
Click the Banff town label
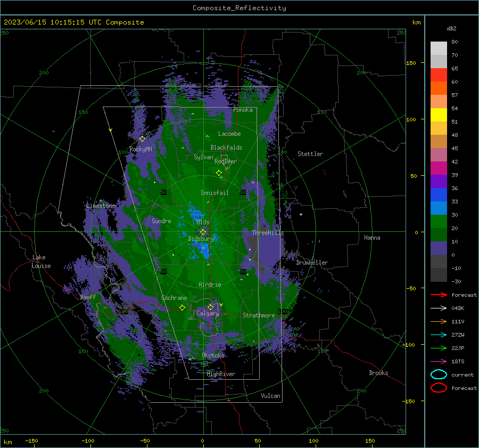coord(88,297)
